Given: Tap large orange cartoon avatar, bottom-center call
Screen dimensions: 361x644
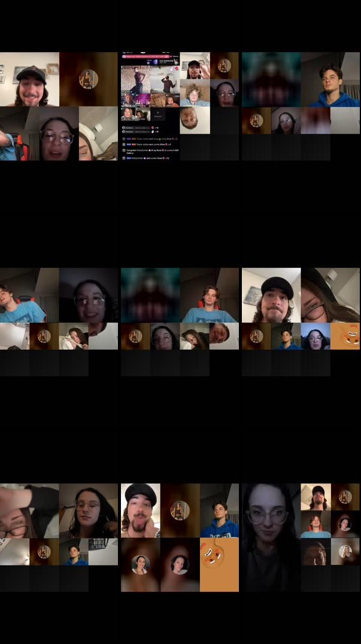Looking at the screenshot, I should coord(220,565).
